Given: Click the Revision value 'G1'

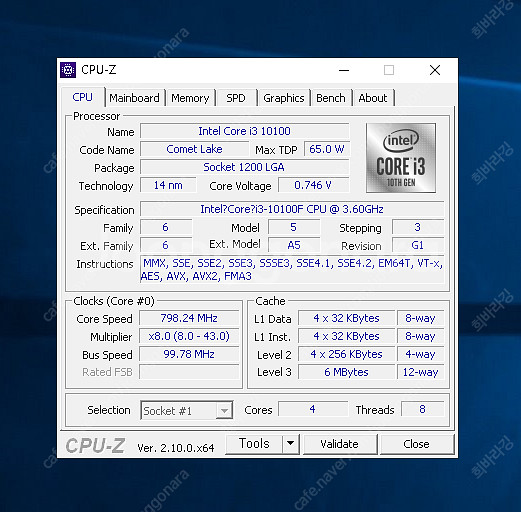Looking at the screenshot, I should [x=418, y=245].
